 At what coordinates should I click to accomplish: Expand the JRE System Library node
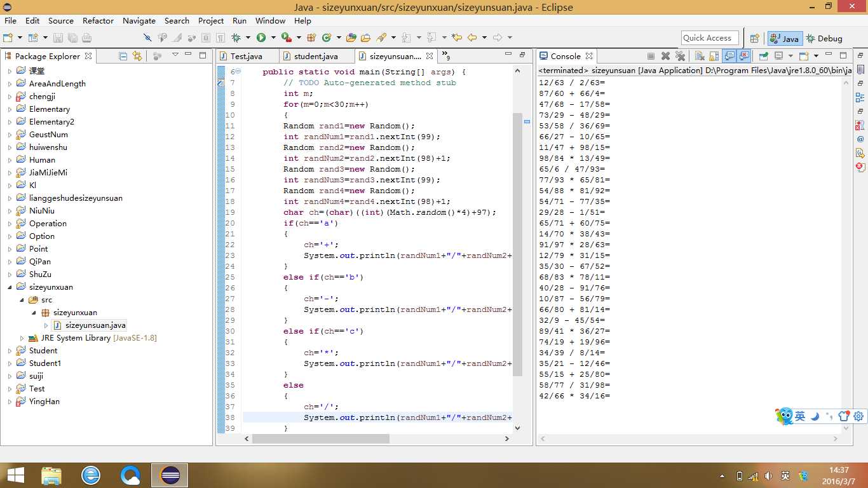coord(22,338)
